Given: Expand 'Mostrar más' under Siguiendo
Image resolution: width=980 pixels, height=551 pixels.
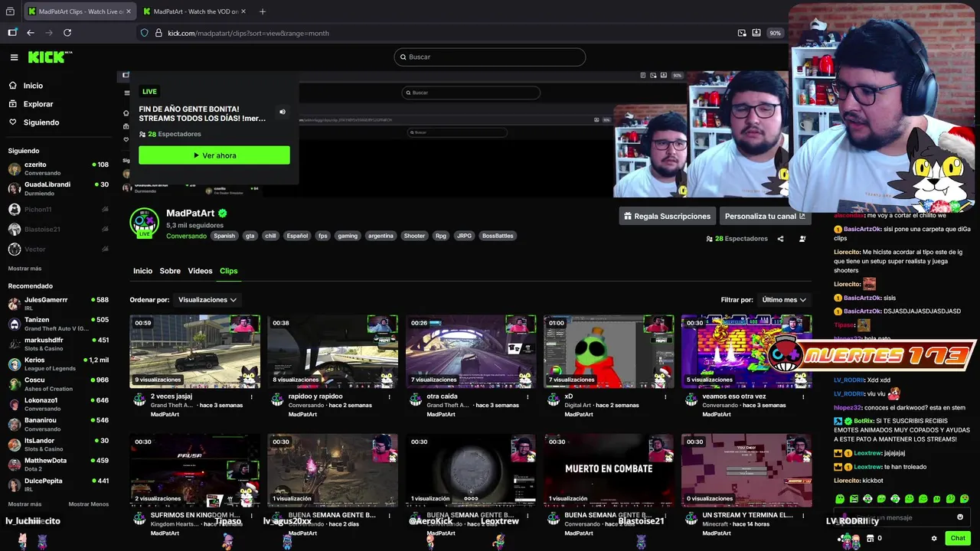Looking at the screenshot, I should click(24, 269).
